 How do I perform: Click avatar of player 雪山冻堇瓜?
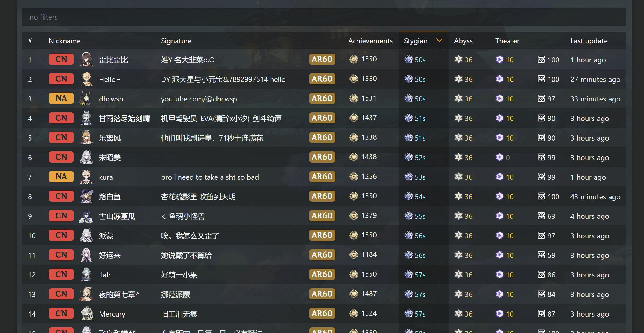click(x=86, y=216)
